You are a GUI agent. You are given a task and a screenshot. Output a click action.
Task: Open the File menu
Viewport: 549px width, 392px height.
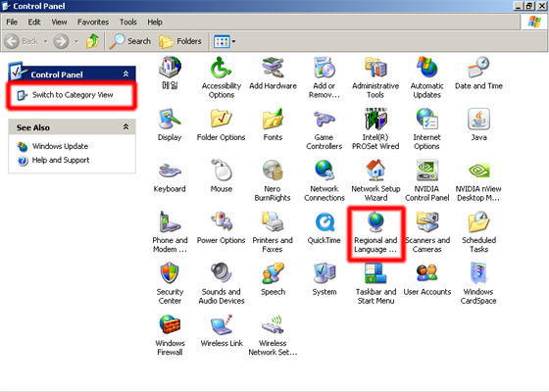(12, 22)
